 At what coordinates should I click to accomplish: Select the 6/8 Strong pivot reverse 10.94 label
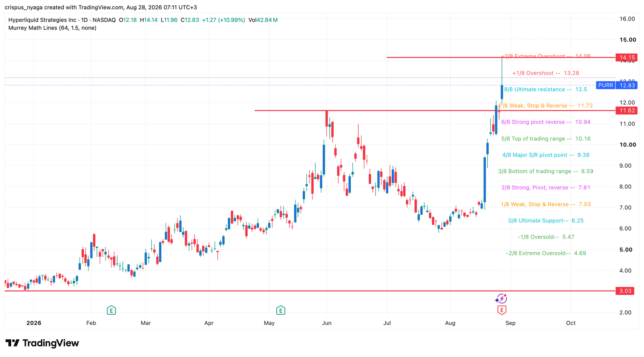[x=546, y=122]
